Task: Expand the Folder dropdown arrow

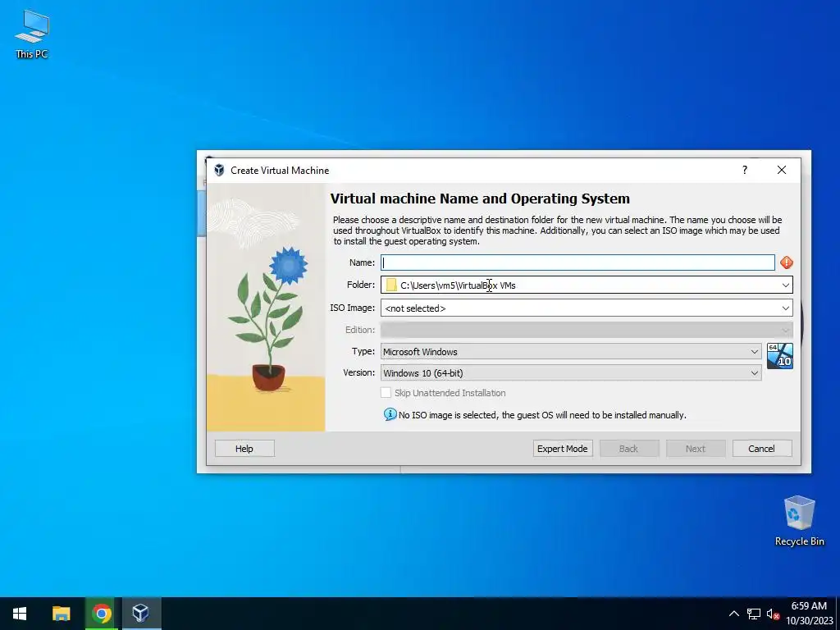Action: [x=785, y=285]
